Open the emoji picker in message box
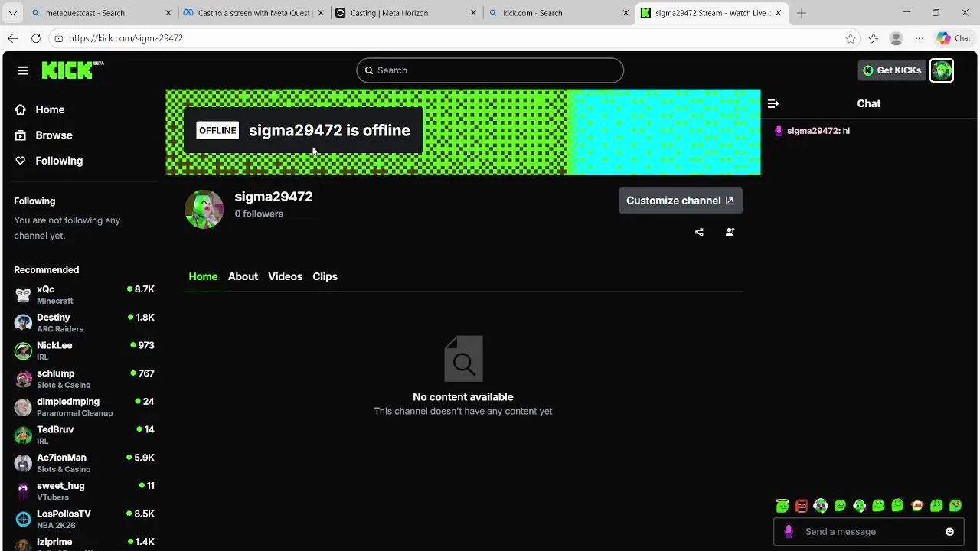The image size is (980, 551). point(949,532)
